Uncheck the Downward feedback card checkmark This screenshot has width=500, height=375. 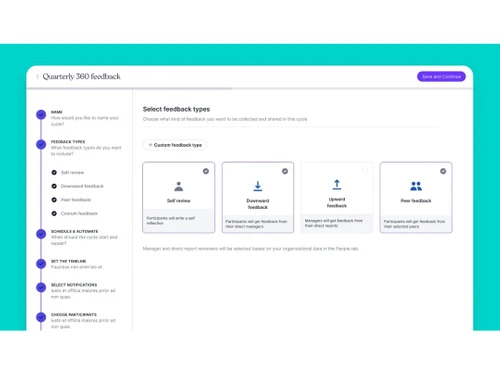click(x=285, y=171)
